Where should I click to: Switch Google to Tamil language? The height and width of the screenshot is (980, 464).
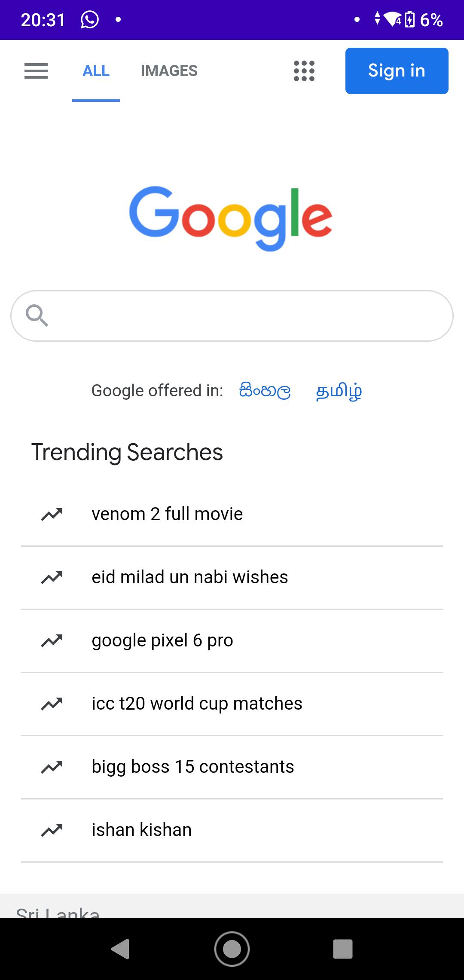click(339, 391)
